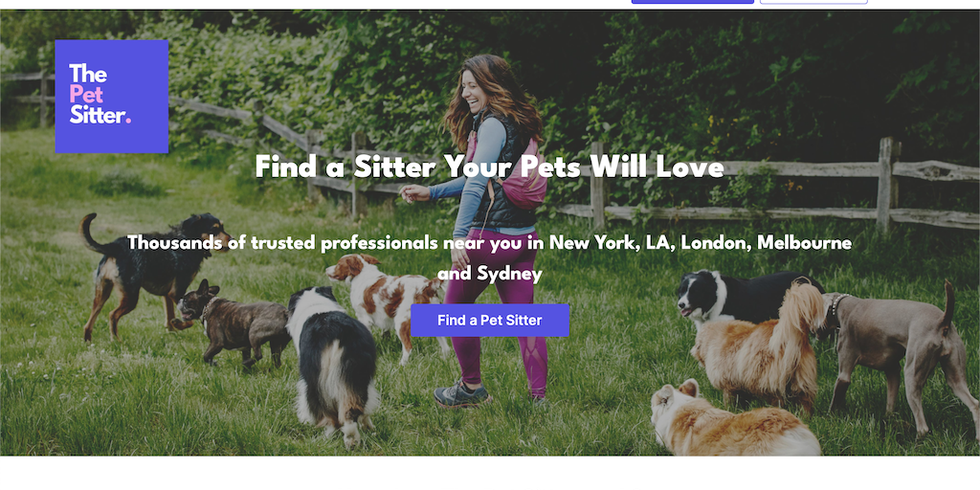Click the woman's gray sneaker
Image resolution: width=980 pixels, height=490 pixels.
[461, 392]
